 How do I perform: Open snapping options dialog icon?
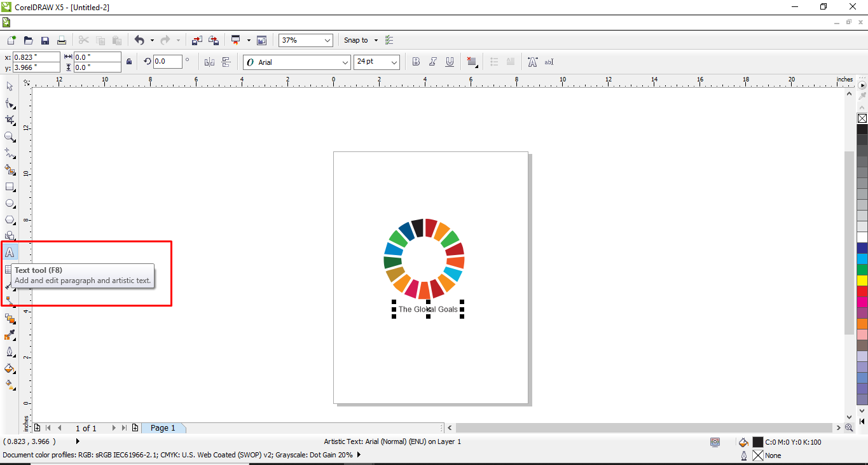click(x=390, y=40)
